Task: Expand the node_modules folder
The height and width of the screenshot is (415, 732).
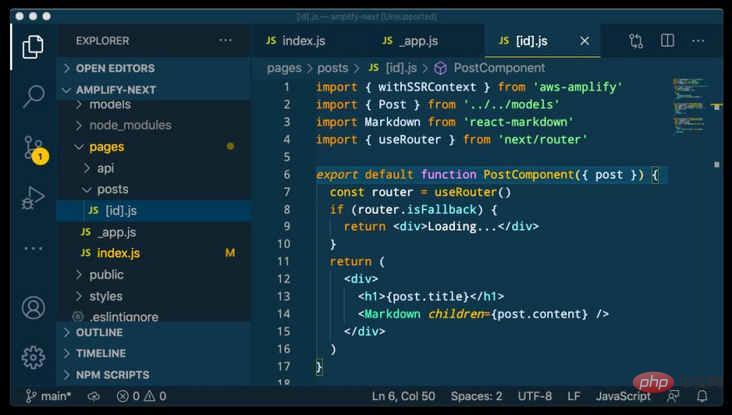Action: click(x=130, y=125)
